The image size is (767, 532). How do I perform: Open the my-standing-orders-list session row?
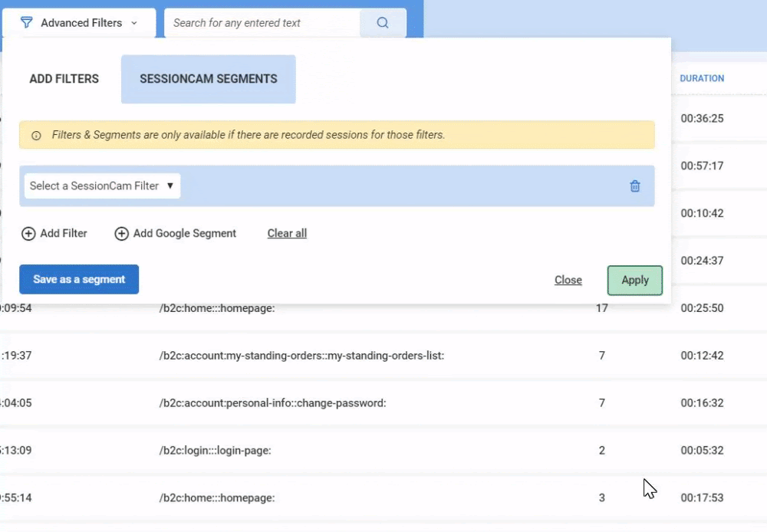coord(301,356)
